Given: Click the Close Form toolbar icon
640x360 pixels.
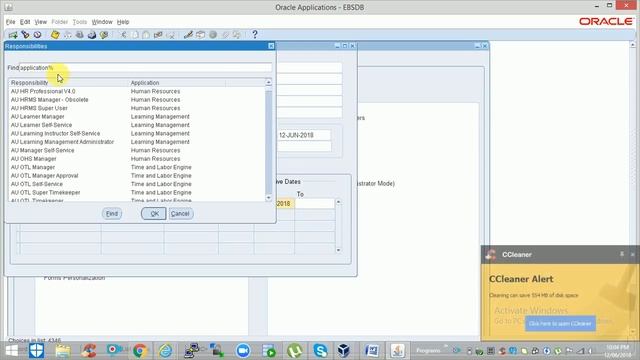Looking at the screenshot, I should [104, 35].
